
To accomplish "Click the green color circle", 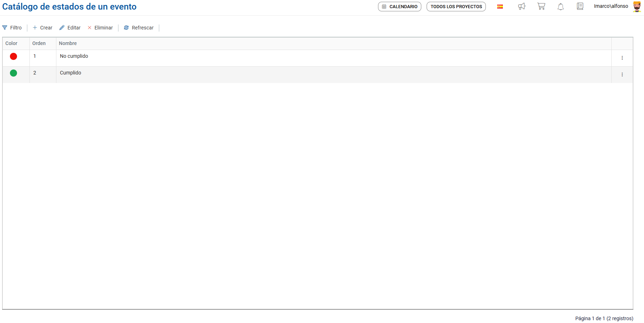I will (13, 73).
